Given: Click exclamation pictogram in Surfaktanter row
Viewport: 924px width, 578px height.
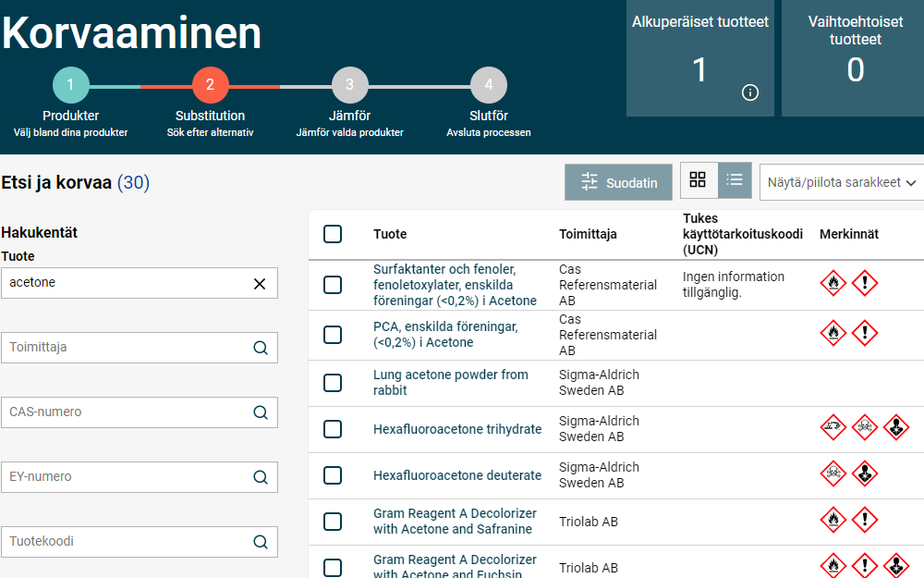Looking at the screenshot, I should click(865, 283).
